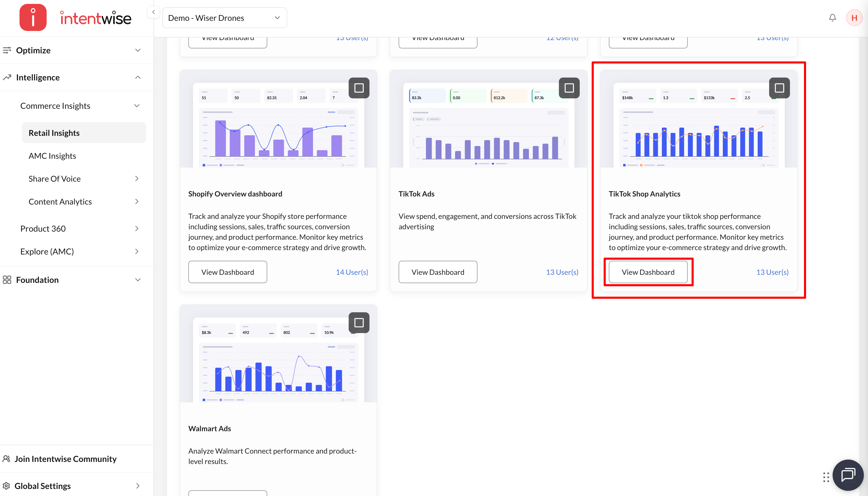868x496 pixels.
Task: Click the six-dot drag handle near chat
Action: click(x=826, y=477)
